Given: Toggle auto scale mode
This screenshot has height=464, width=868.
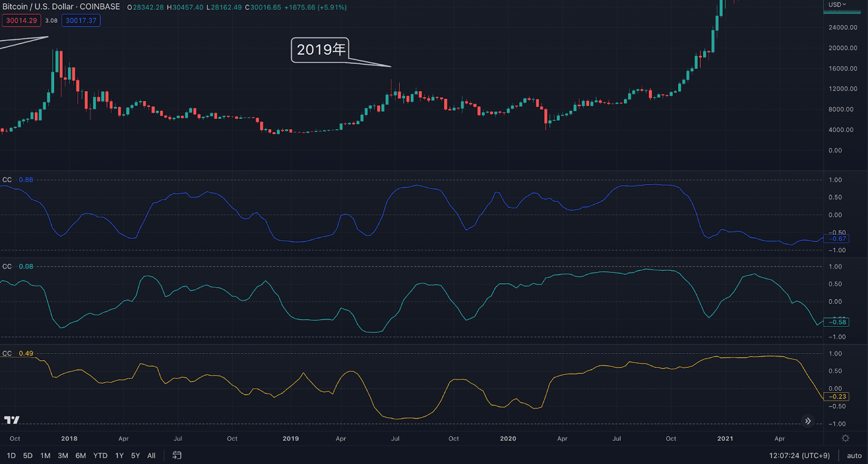Looking at the screenshot, I should tap(854, 455).
